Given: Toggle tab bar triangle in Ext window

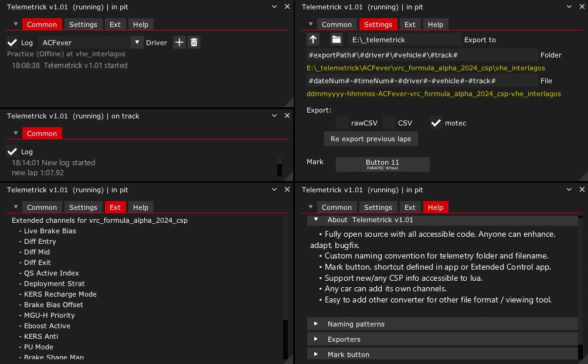Looking at the screenshot, I should pos(16,207).
